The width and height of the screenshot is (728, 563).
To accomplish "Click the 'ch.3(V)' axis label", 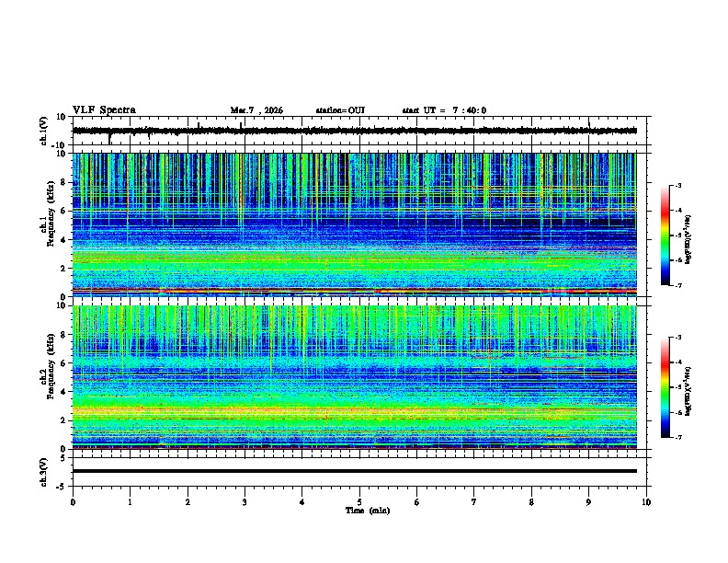I will coord(44,472).
